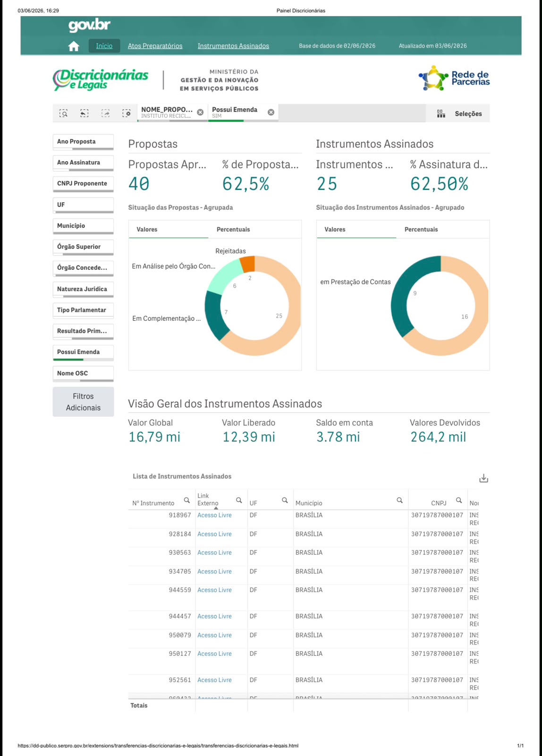Click the home icon in navigation bar
This screenshot has width=542, height=756.
click(x=74, y=46)
